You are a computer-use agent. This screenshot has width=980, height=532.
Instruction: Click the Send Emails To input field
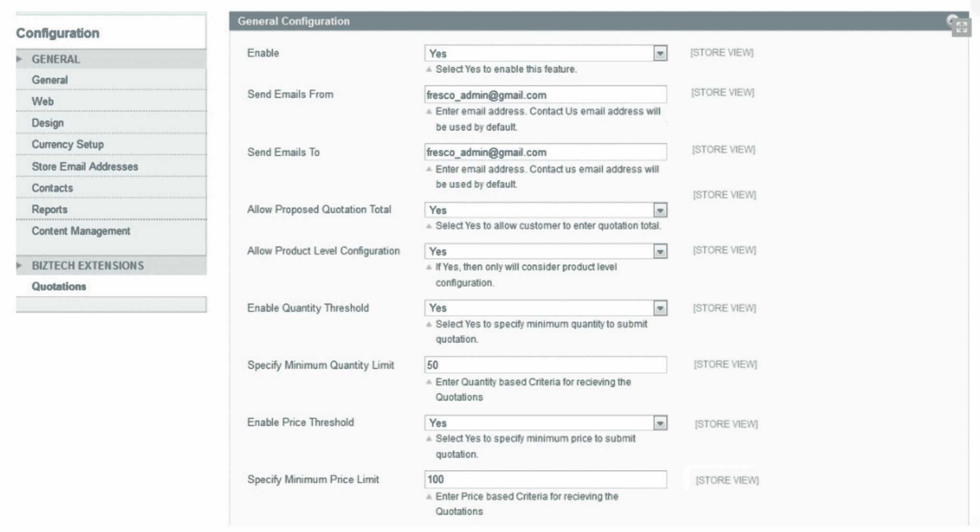click(546, 152)
